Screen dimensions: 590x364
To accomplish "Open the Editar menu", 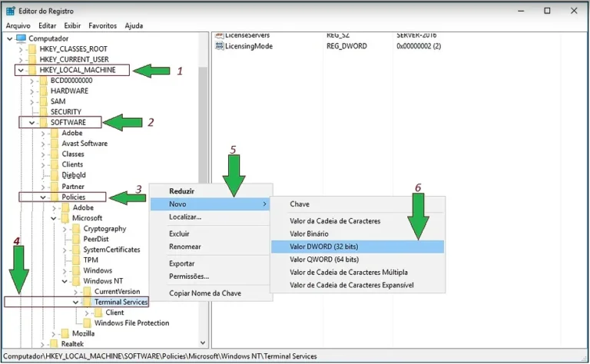I will (47, 25).
